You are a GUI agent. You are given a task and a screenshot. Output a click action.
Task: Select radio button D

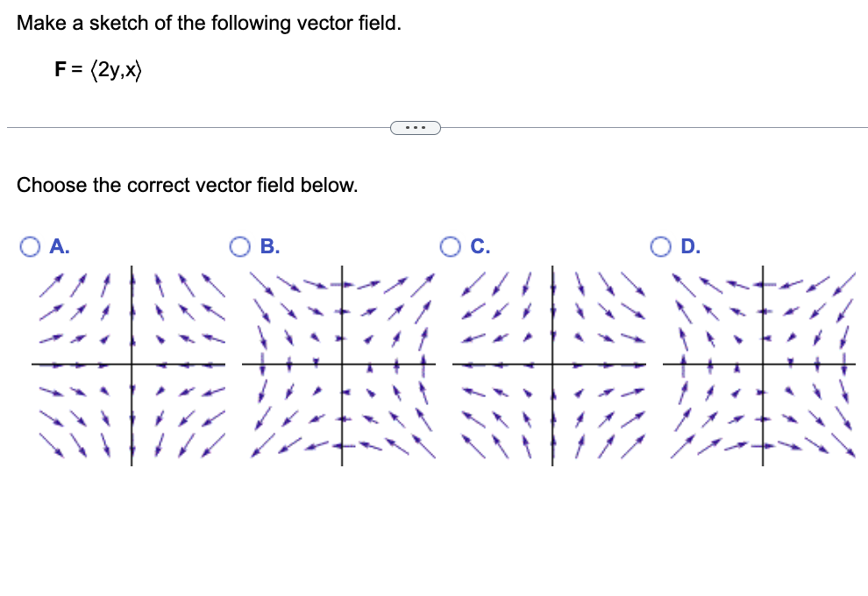(662, 247)
